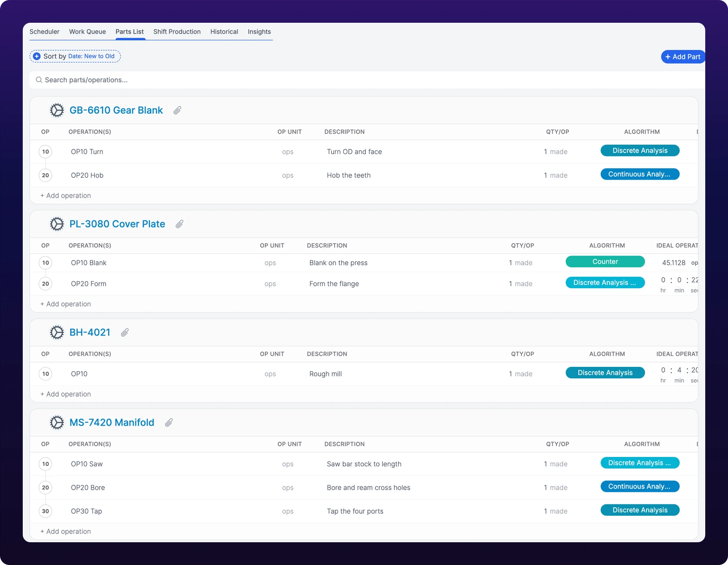Screen dimensions: 728x565
Task: Select step 30 circle for OP30 Tap
Action: 45,511
